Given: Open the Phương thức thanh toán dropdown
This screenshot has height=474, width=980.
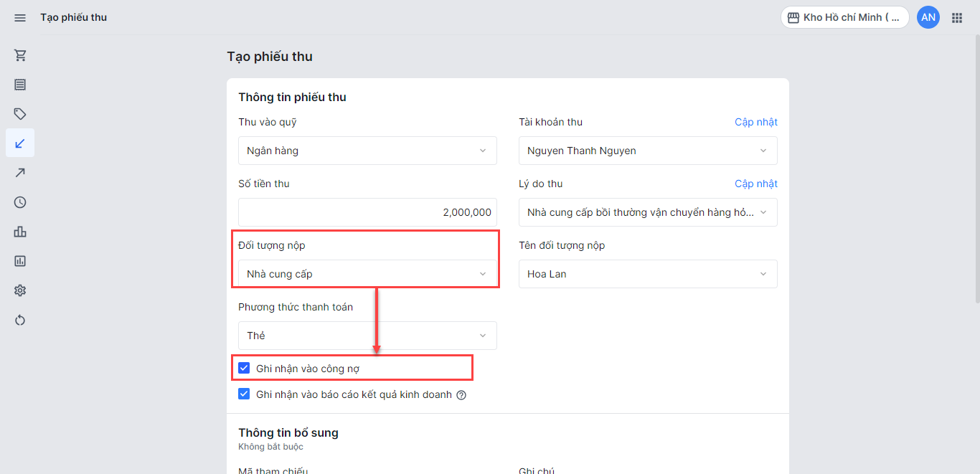Looking at the screenshot, I should click(x=367, y=336).
